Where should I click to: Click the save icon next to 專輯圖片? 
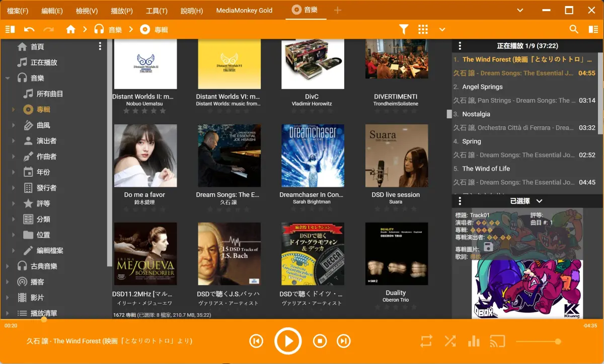[x=488, y=247]
